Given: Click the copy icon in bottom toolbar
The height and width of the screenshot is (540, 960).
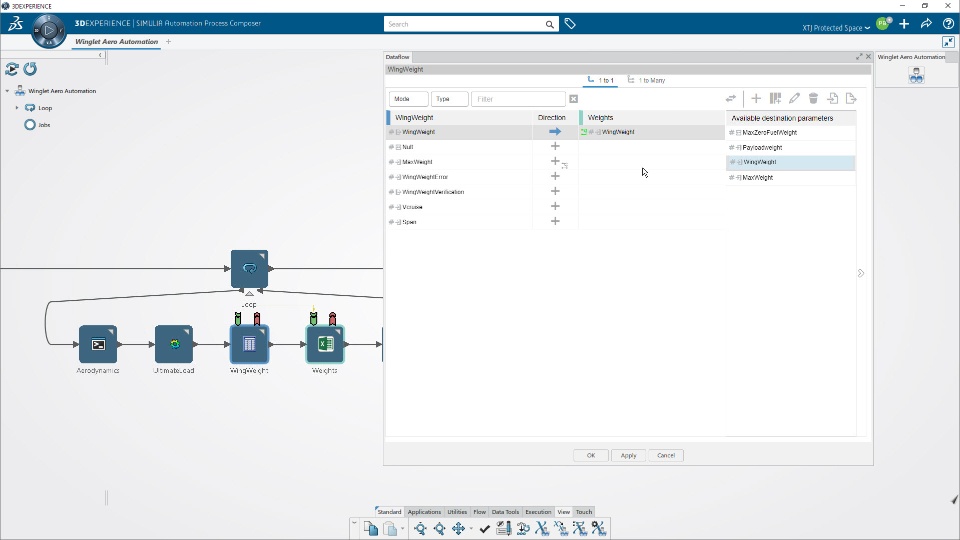Looking at the screenshot, I should pyautogui.click(x=370, y=528).
